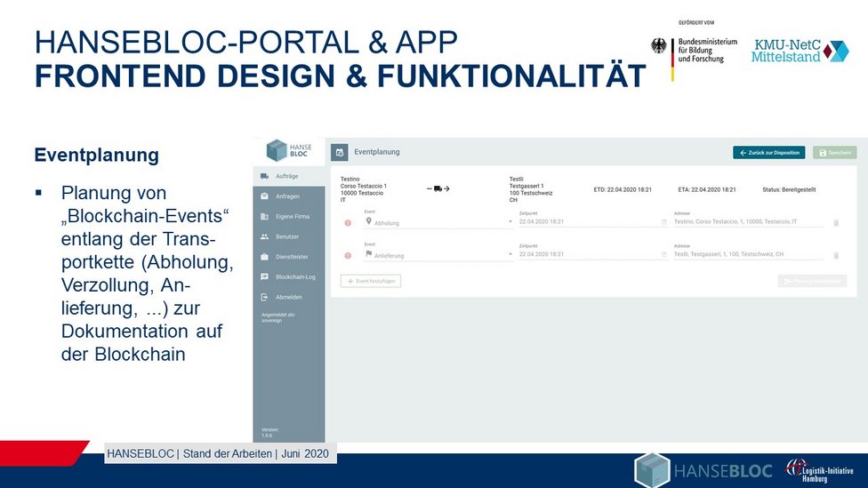Delete the Abholung event via trash icon
The width and height of the screenshot is (868, 488).
(836, 223)
